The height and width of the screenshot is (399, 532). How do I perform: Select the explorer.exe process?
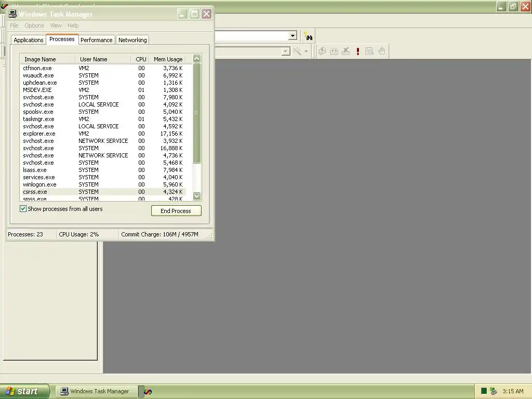pyautogui.click(x=103, y=134)
